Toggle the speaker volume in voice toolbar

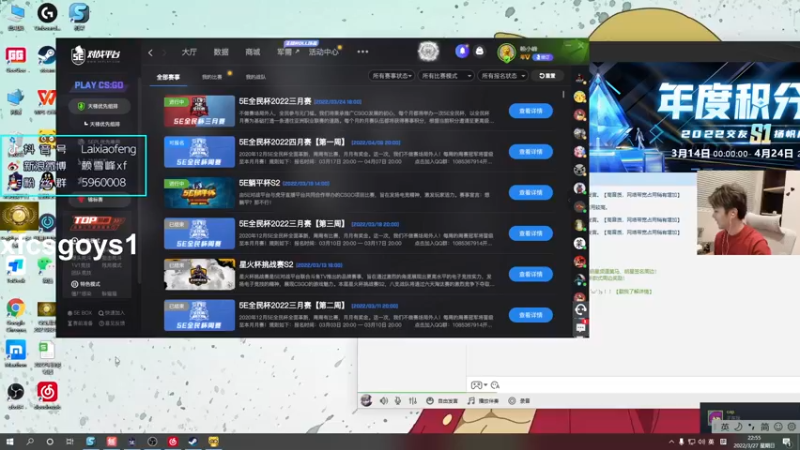click(x=384, y=401)
